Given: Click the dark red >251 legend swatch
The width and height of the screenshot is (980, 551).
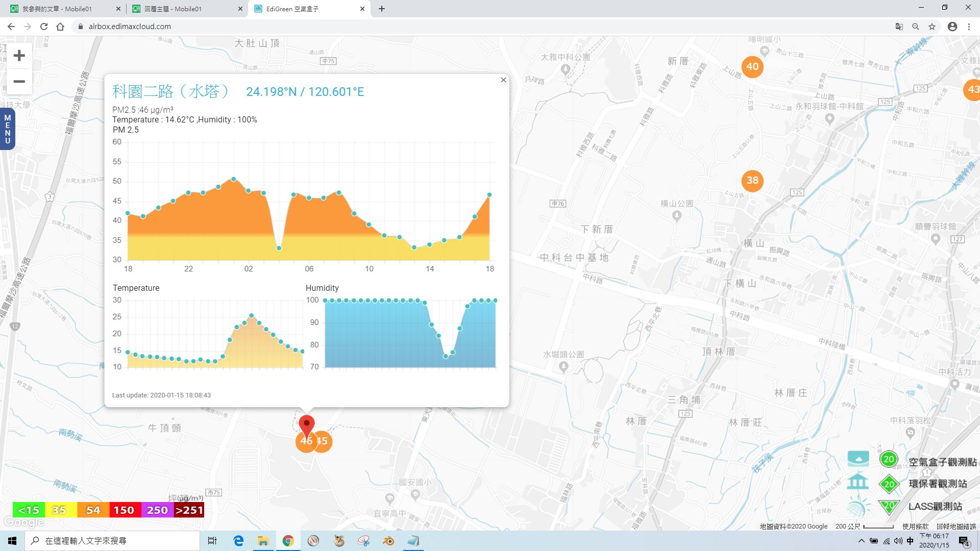Looking at the screenshot, I should coord(189,510).
